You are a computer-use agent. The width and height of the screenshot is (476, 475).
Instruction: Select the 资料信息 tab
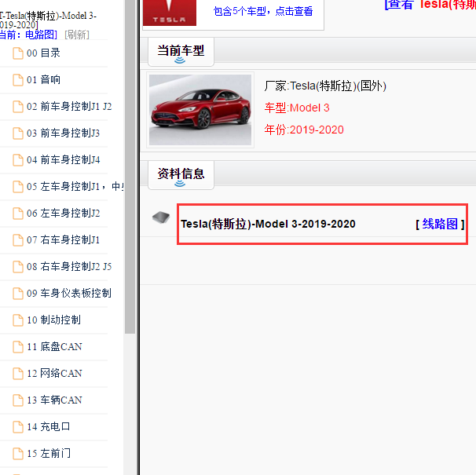coord(181,175)
